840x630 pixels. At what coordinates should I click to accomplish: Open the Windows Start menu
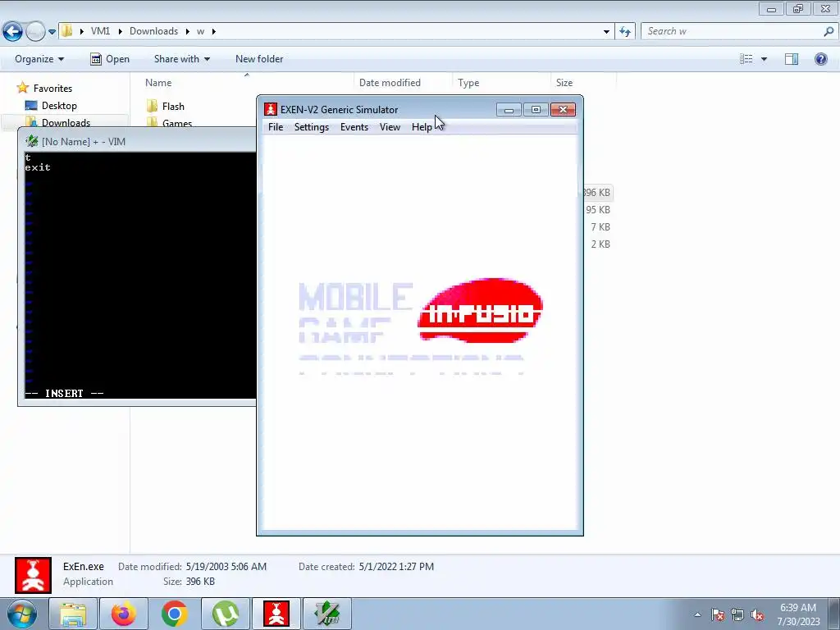pyautogui.click(x=22, y=614)
